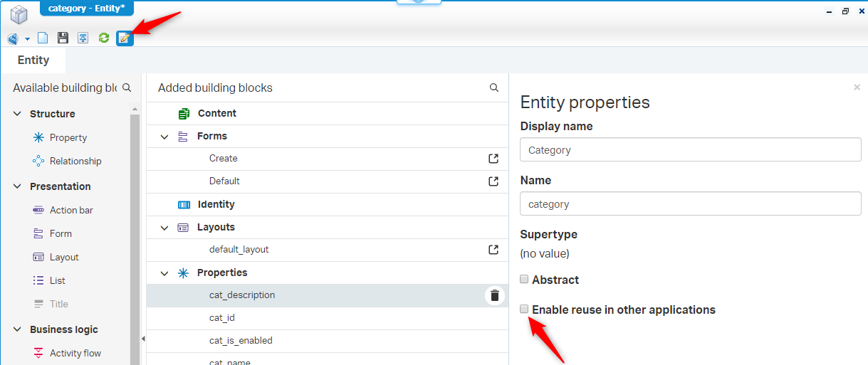868x365 pixels.
Task: Switch to the Entity tab
Action: pos(33,60)
